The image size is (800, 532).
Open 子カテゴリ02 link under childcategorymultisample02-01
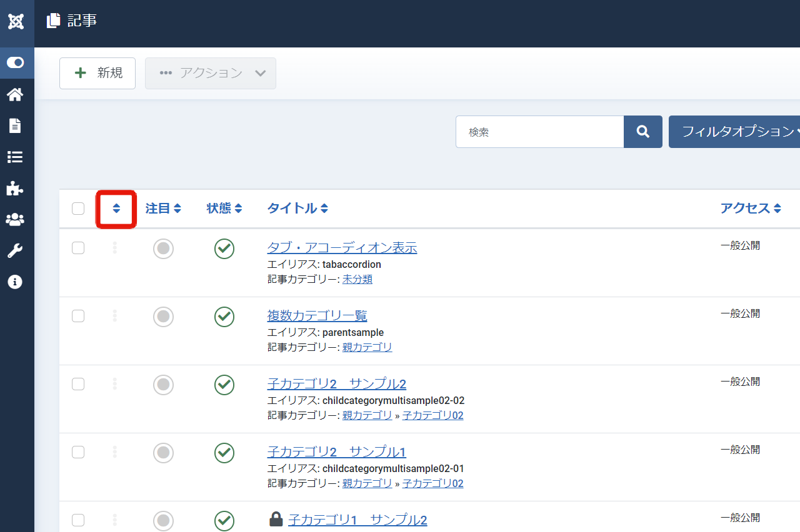(x=433, y=483)
